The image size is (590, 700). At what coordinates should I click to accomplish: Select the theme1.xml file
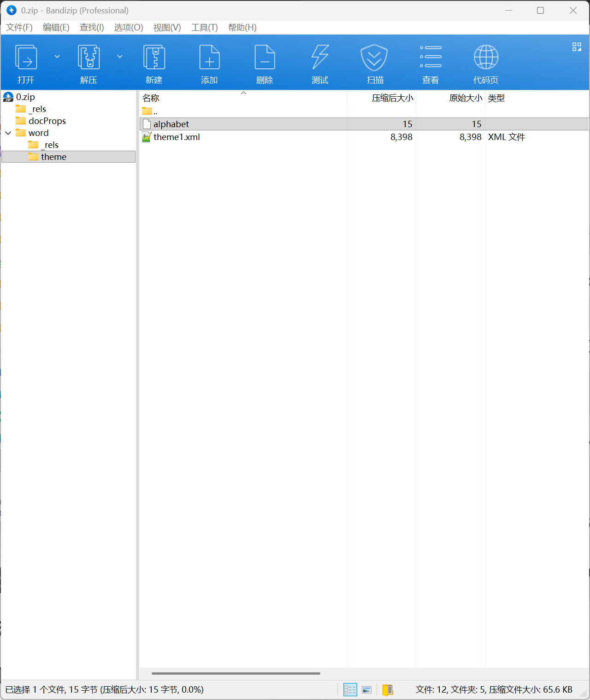pos(177,137)
